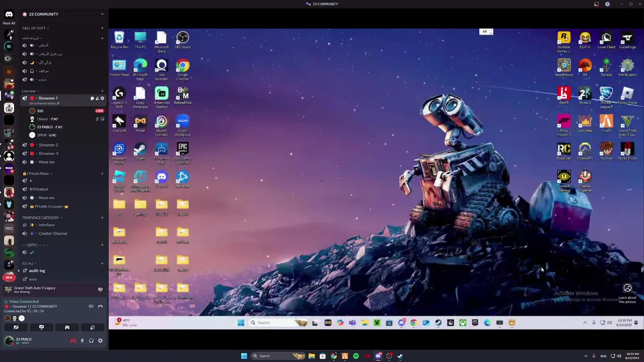This screenshot has height=362, width=644.
Task: Click Discord desktop icon in the stream
Action: coord(162,178)
